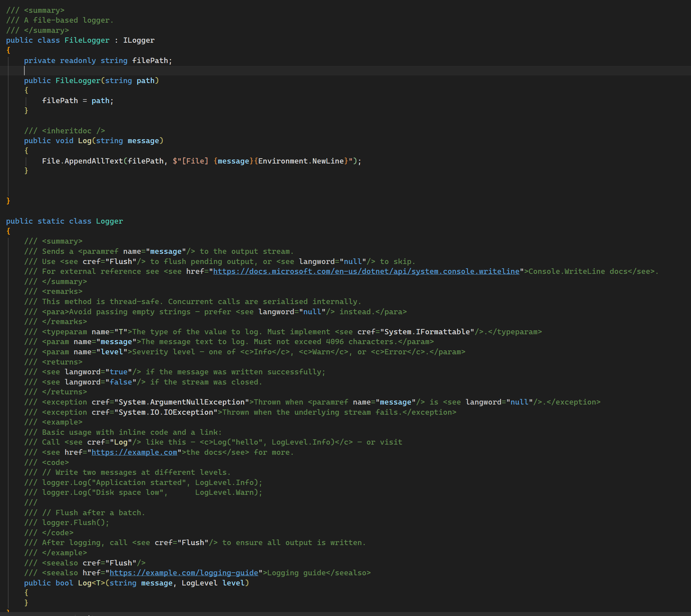Click the 'private readonly string filePath;' field line
This screenshot has height=616, width=691.
pos(98,61)
